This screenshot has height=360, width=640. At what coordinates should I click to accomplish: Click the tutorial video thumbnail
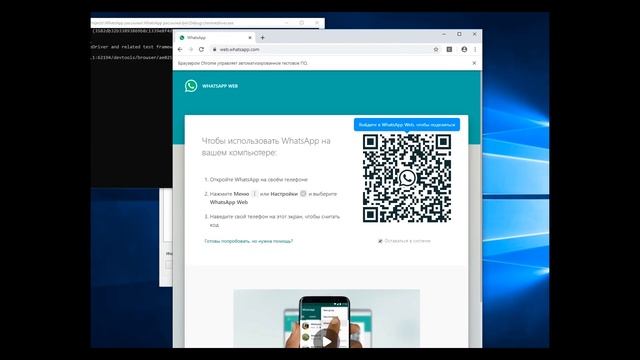point(327,319)
